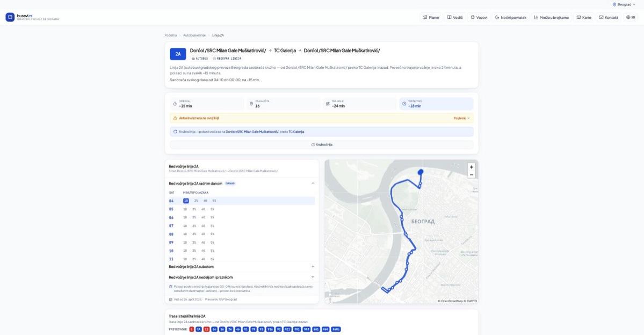Viewport: 644px width, 335px height.
Task: Open transfer line 553 badge
Action: 306,329
